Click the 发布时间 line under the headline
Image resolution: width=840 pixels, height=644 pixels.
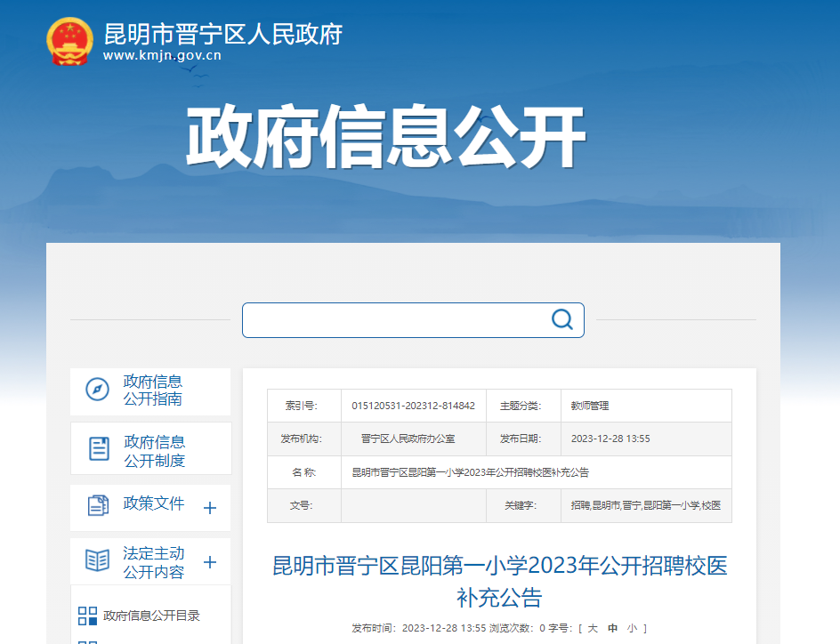(x=419, y=628)
